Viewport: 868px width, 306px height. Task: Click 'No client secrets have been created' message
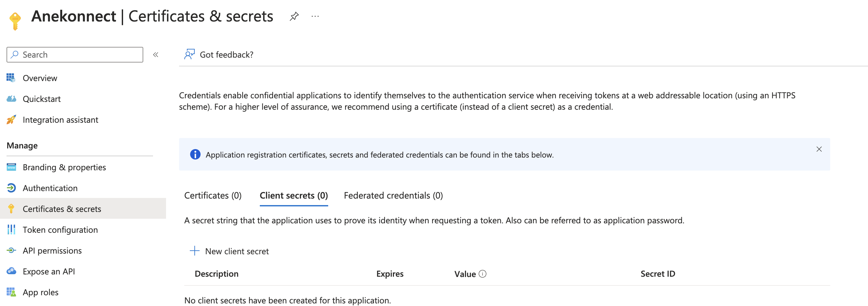tap(287, 300)
